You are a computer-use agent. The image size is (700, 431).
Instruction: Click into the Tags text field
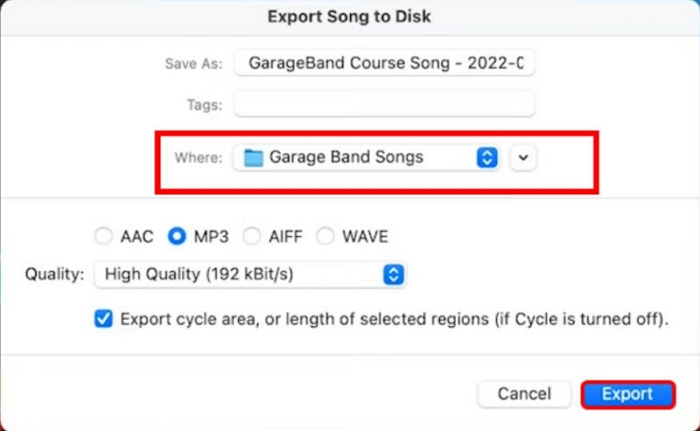click(x=384, y=104)
